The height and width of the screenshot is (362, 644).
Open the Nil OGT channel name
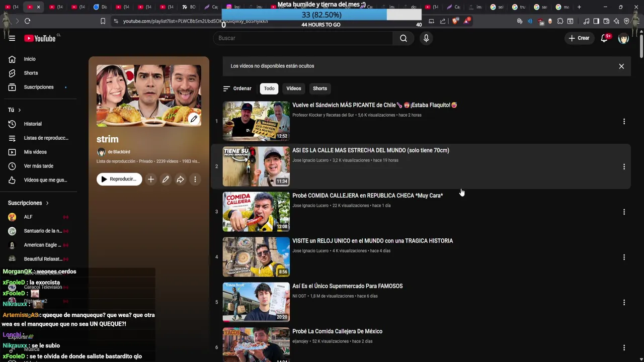tap(299, 296)
